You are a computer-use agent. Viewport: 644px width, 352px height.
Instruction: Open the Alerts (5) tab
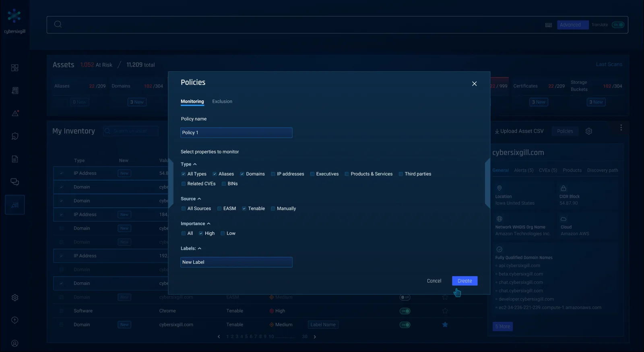524,170
